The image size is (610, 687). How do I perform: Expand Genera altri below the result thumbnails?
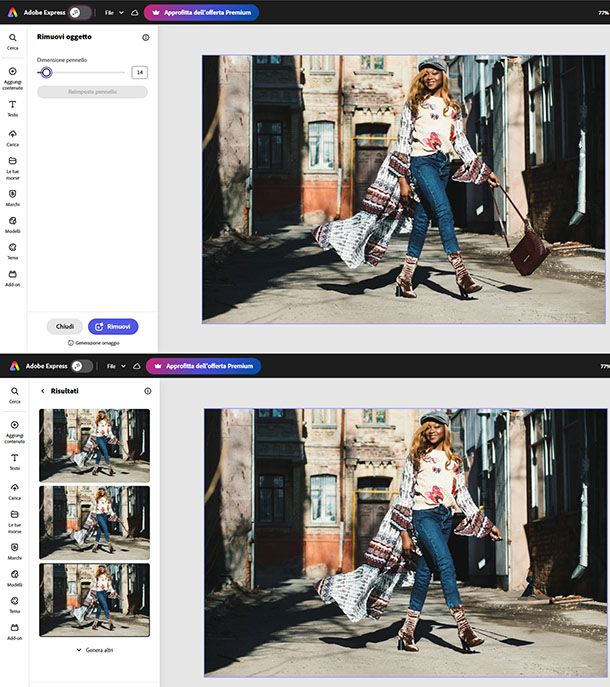tap(95, 650)
